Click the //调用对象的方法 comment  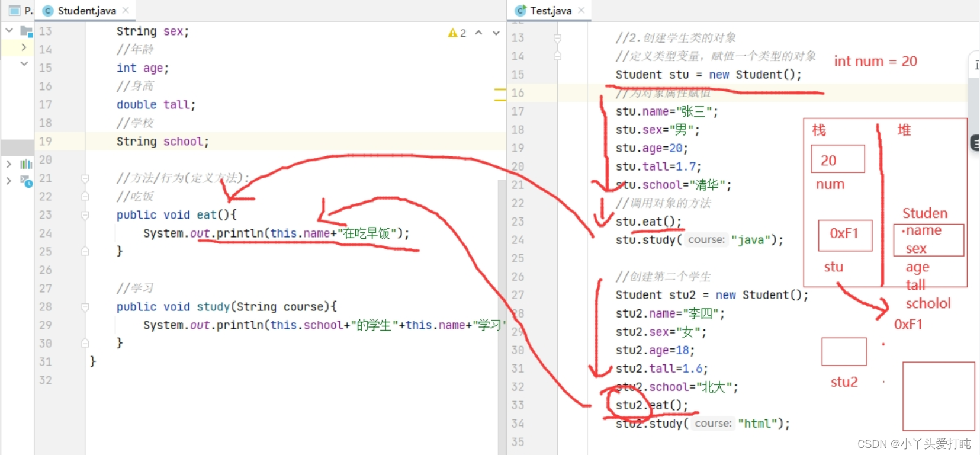point(663,203)
